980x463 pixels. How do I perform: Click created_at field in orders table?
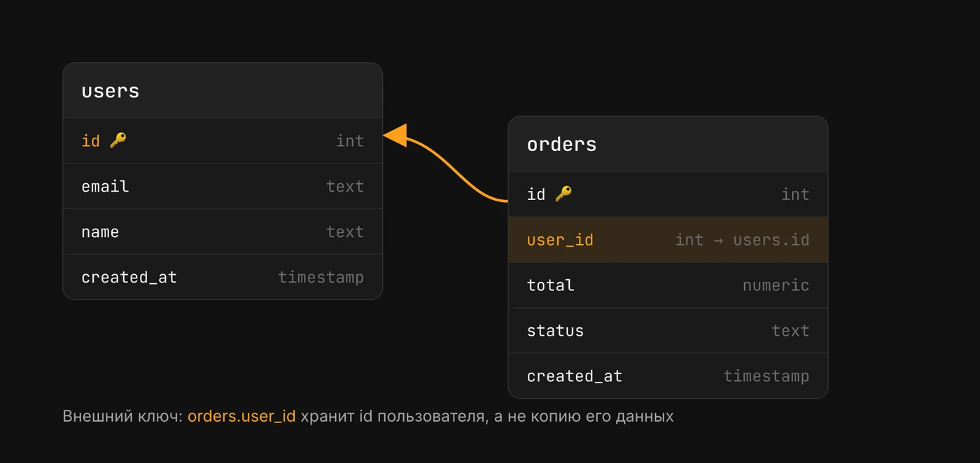575,376
